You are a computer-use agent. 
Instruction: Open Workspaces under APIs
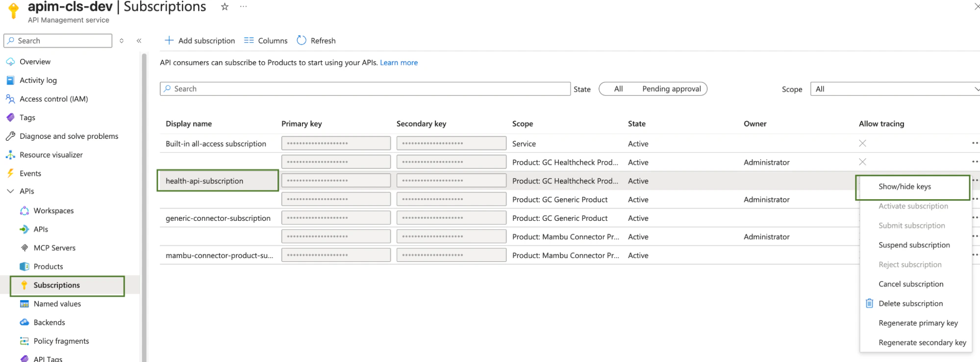53,211
